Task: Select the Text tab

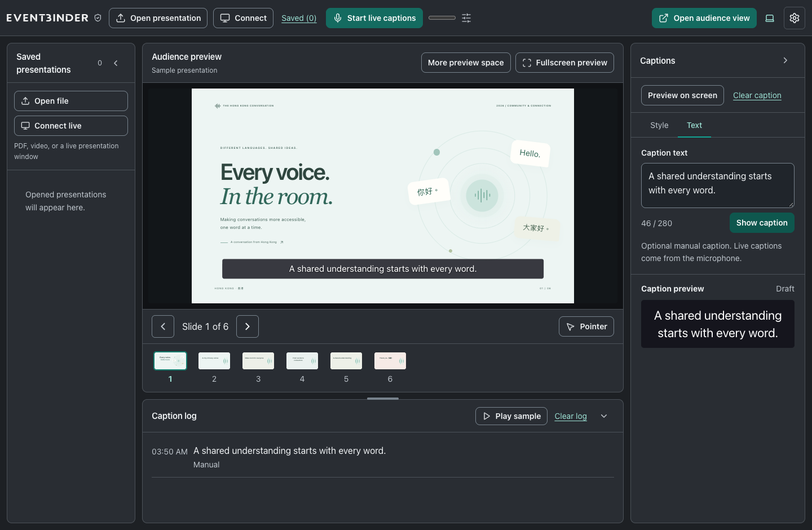Action: [x=694, y=125]
